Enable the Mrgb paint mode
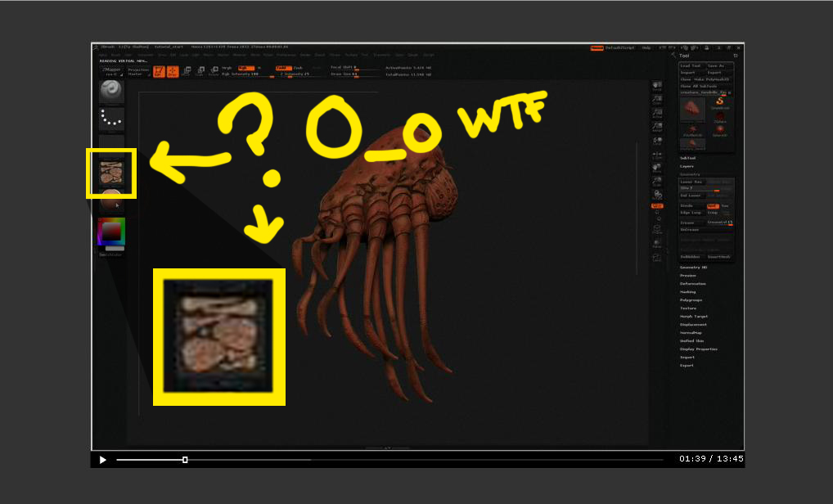Screen dimensions: 833x504 (x=227, y=68)
